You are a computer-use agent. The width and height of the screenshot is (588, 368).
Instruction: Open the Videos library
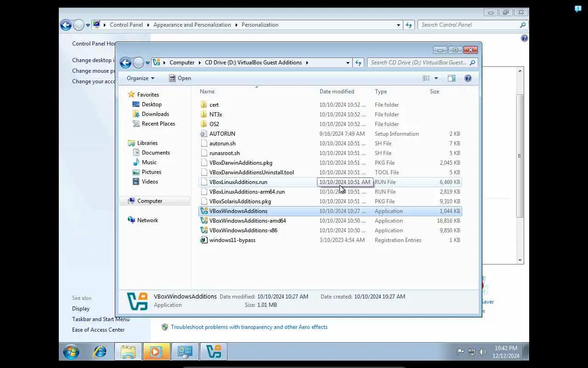[150, 182]
